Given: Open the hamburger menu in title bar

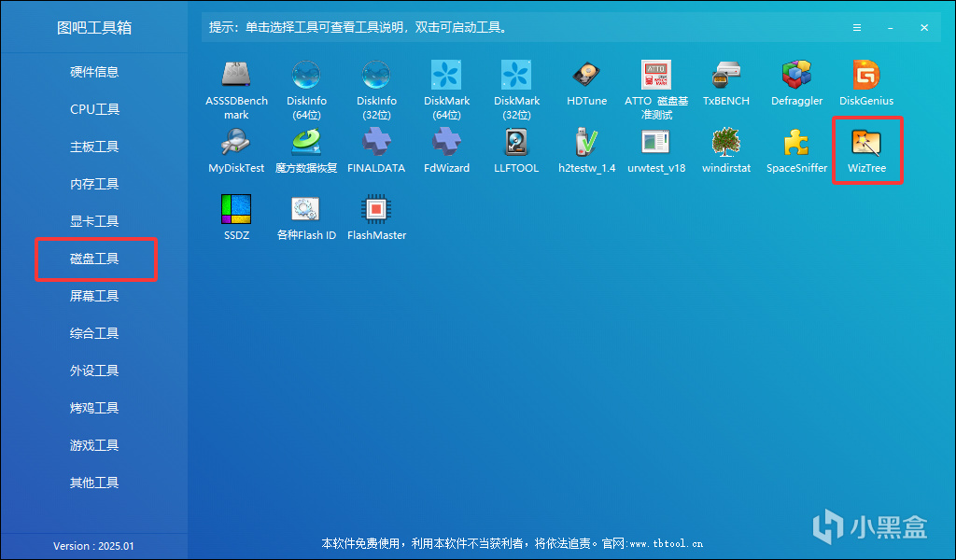Looking at the screenshot, I should (x=857, y=27).
